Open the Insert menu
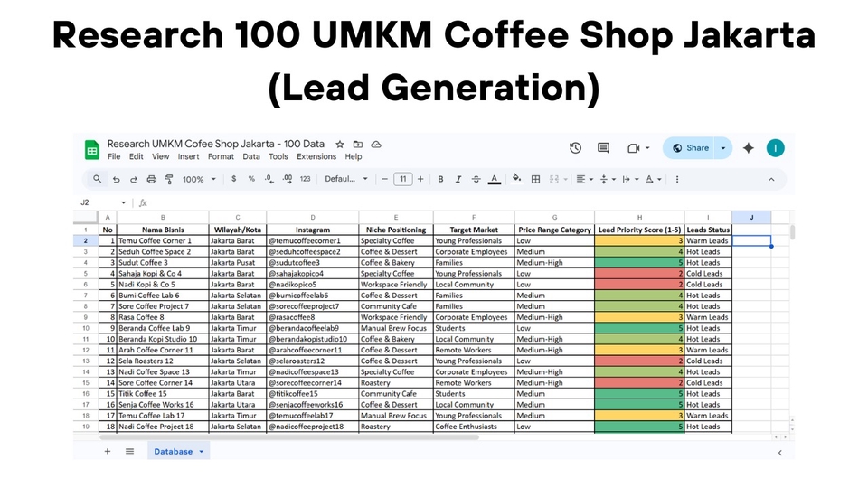The image size is (868, 488). [188, 156]
